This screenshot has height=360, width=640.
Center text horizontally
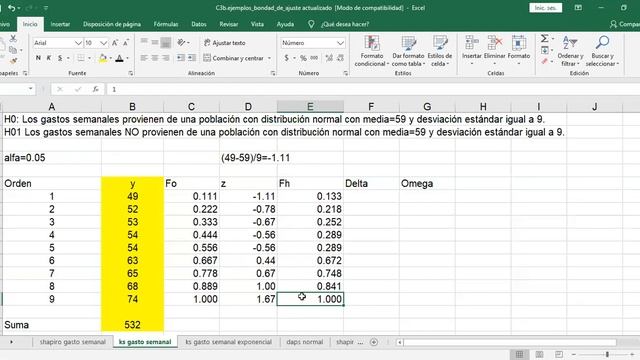[155, 58]
